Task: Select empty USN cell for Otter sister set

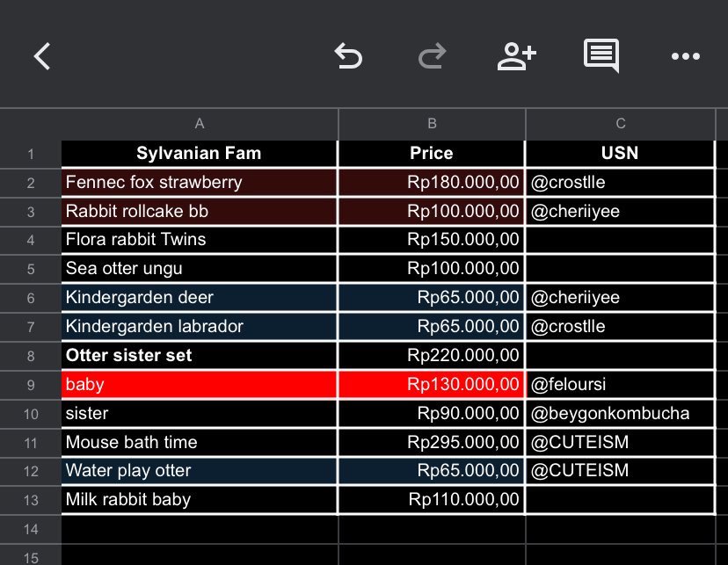Action: (x=620, y=355)
